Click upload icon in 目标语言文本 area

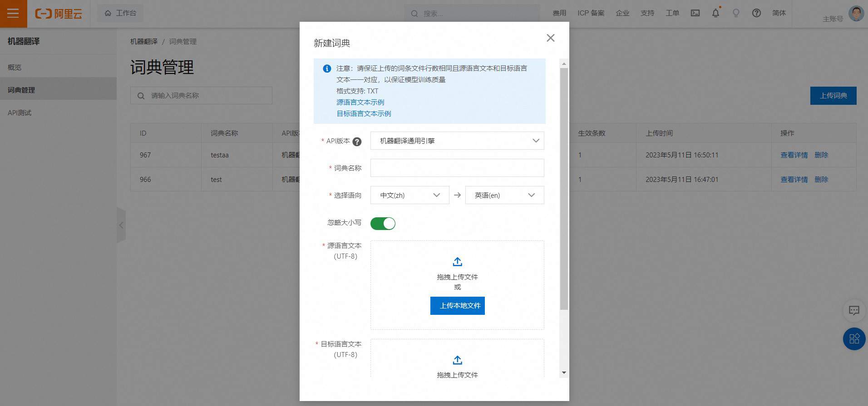click(x=457, y=360)
